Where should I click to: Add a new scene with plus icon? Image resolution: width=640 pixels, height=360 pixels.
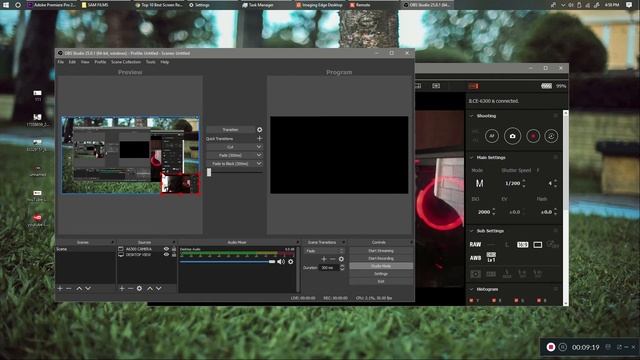(x=60, y=289)
